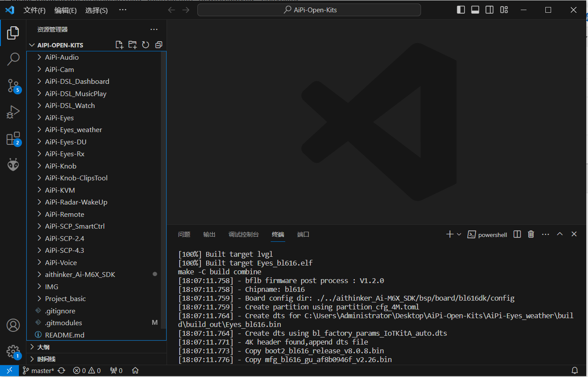Open the Run and Debug view
This screenshot has width=588, height=377.
tap(13, 112)
